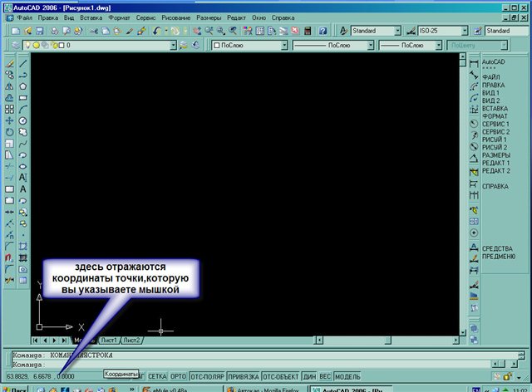Image resolution: width=532 pixels, height=392 pixels.
Task: Click the Rotate modify tool
Action: pyautogui.click(x=9, y=132)
